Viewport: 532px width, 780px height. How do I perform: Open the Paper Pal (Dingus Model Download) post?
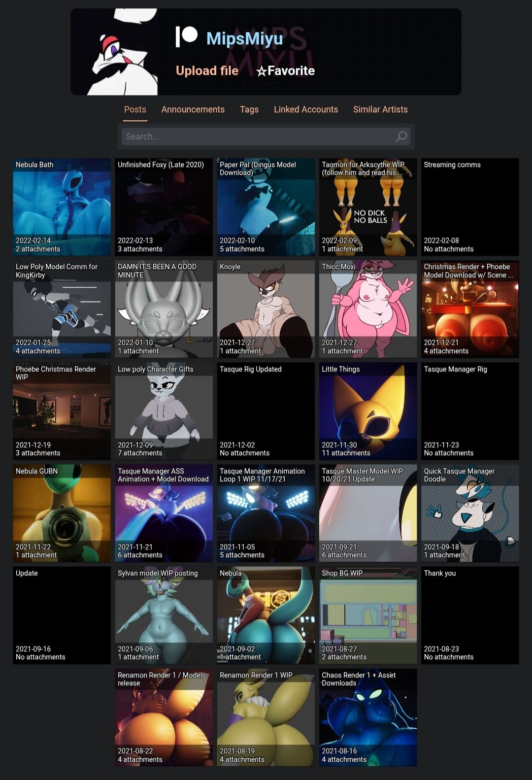point(266,207)
